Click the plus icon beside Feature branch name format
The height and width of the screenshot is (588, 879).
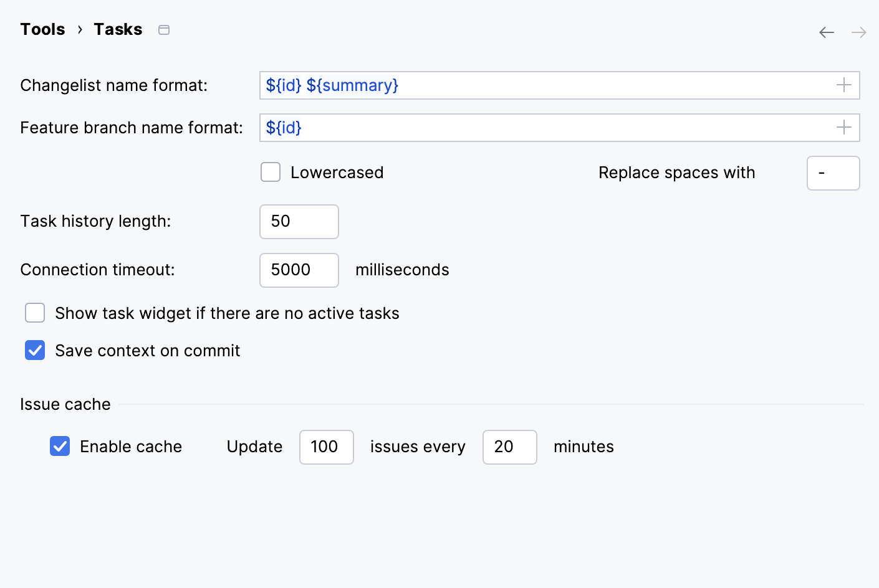pos(844,127)
